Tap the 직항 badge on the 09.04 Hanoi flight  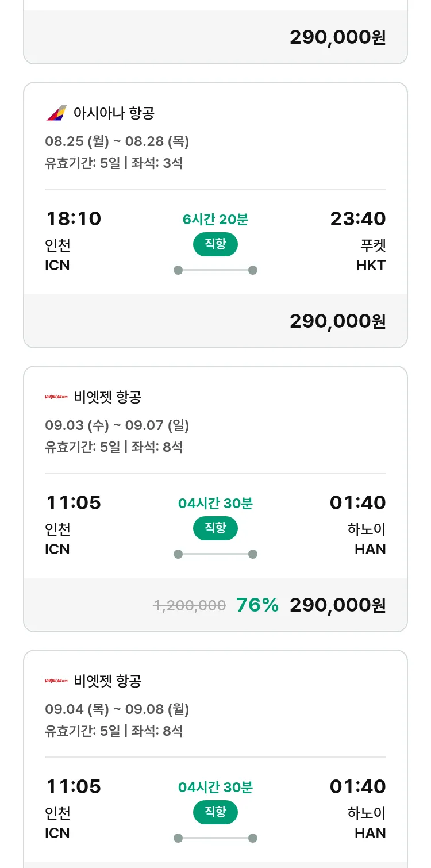pyautogui.click(x=215, y=812)
